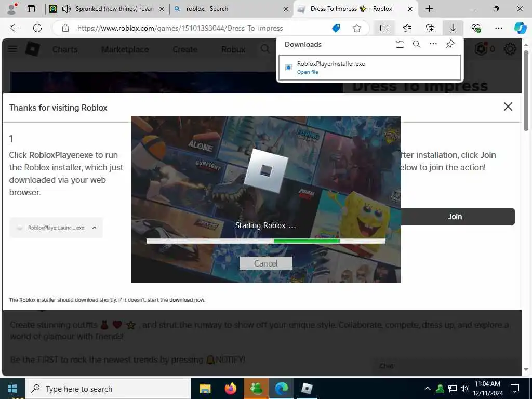The width and height of the screenshot is (532, 399).
Task: Close the roblox - Search tab
Action: point(286,9)
